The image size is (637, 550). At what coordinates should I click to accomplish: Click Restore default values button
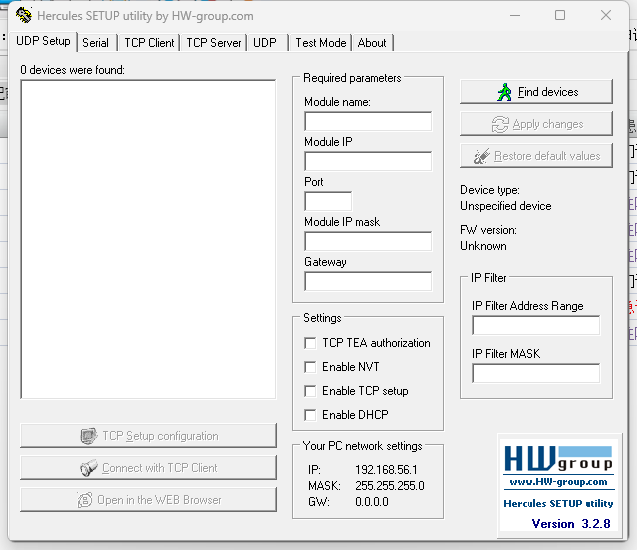[536, 156]
